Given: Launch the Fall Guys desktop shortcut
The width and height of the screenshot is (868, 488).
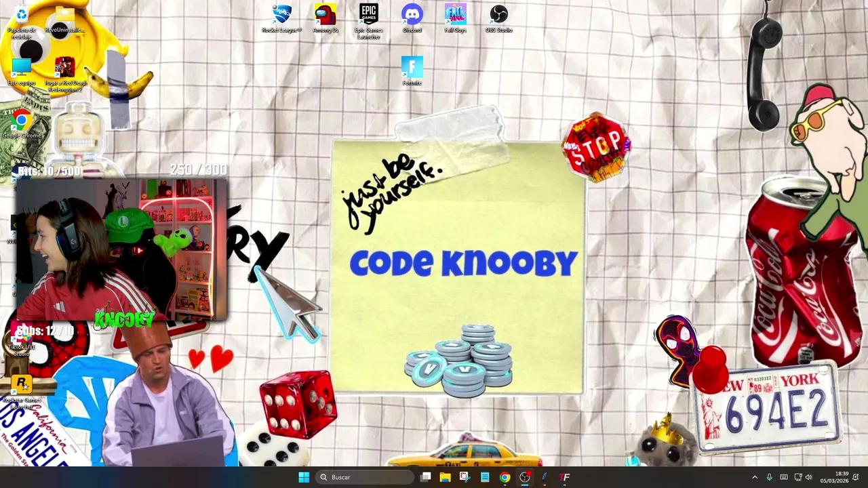Looking at the screenshot, I should (455, 19).
